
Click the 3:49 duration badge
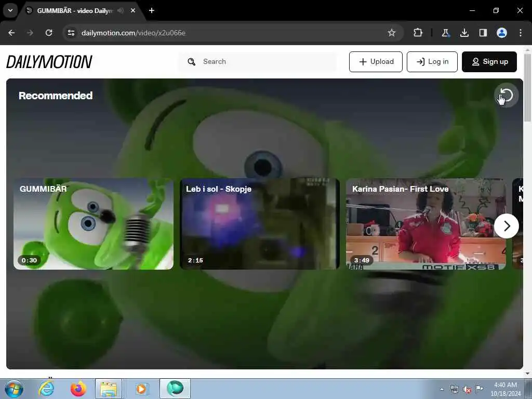[x=362, y=260]
